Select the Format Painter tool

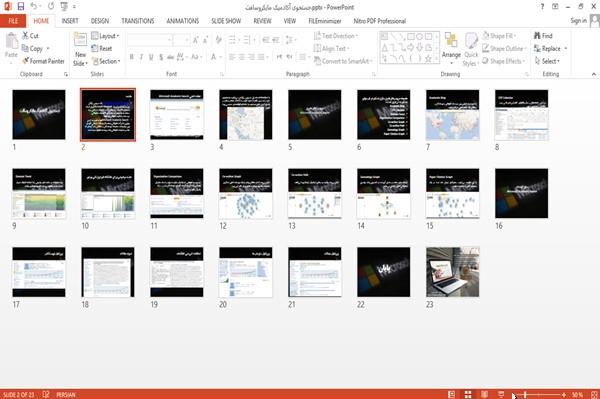click(43, 61)
